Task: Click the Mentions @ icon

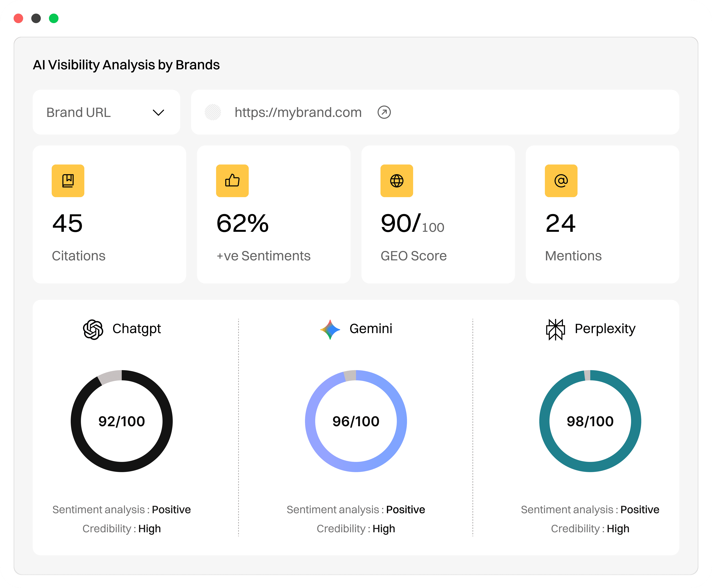Action: pos(561,180)
